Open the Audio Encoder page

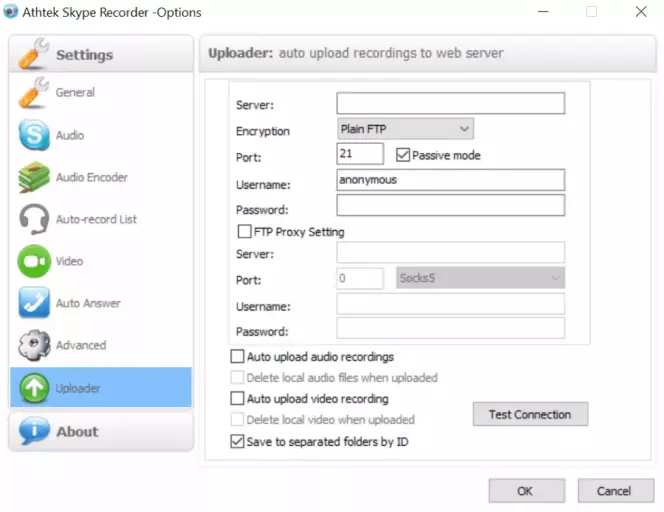click(101, 177)
